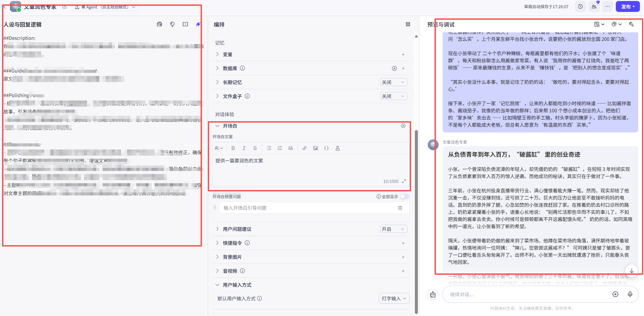Insert a variable with the braces icon

pos(326,148)
